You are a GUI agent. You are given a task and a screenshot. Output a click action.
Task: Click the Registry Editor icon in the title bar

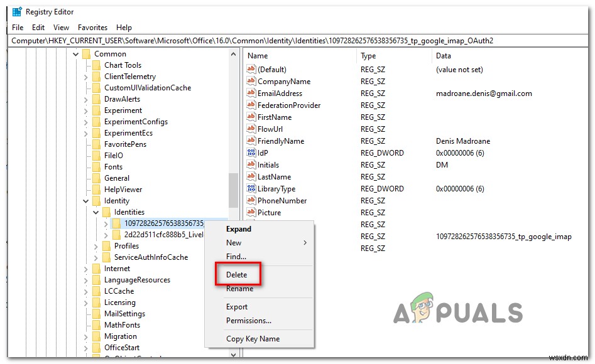tap(15, 11)
